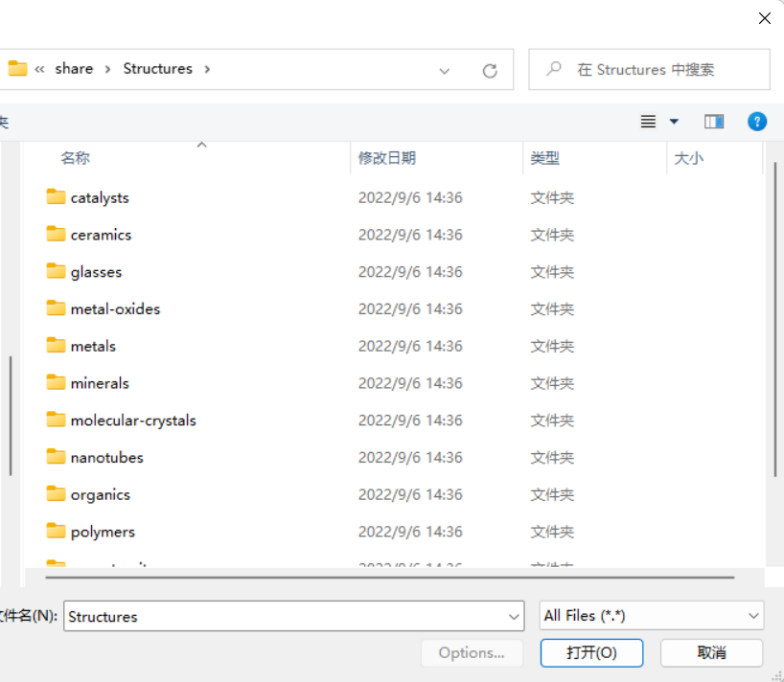Click the date of the nanotubes row
Screen dimensions: 784x682
[x=410, y=458]
